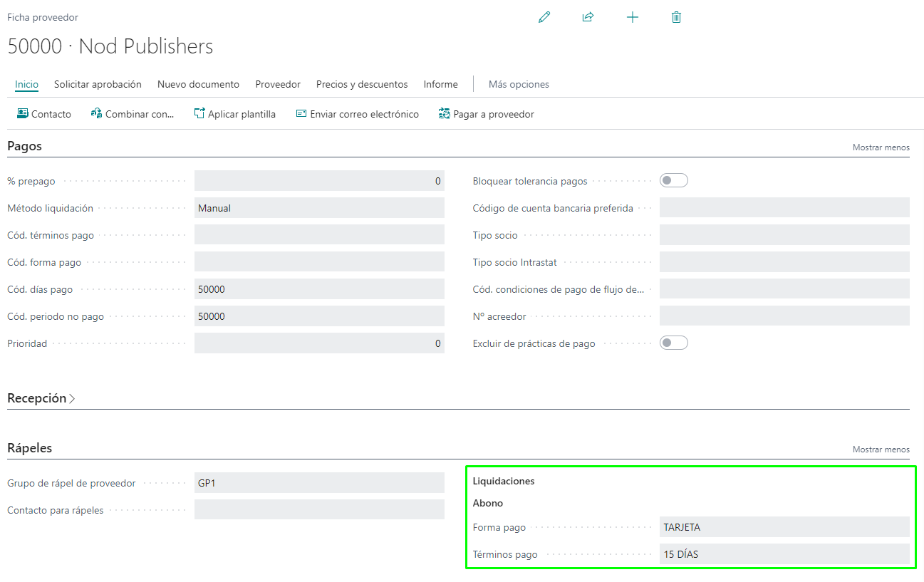The height and width of the screenshot is (582, 924).
Task: Click the Cód. periodo no pago field
Action: tap(319, 316)
